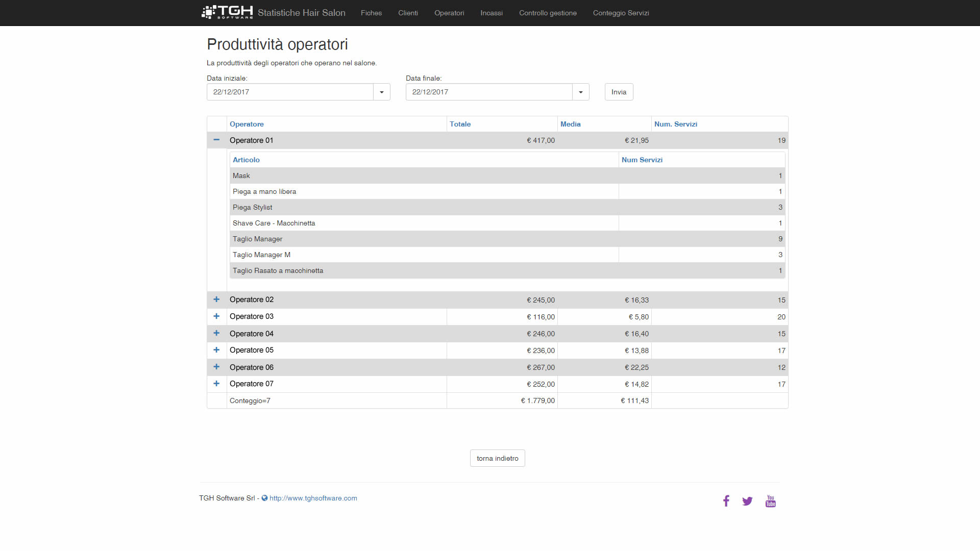
Task: Click the € 245,00 total cell
Action: coord(502,300)
